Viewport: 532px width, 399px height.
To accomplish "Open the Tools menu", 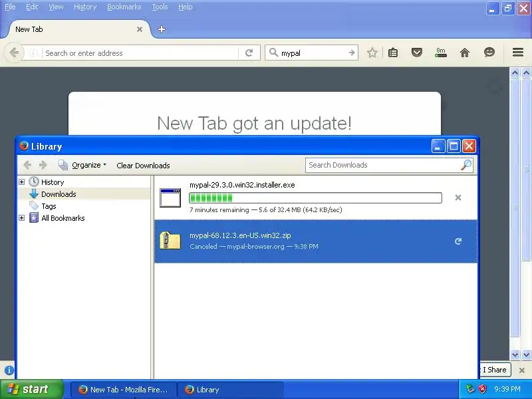I will pyautogui.click(x=160, y=7).
